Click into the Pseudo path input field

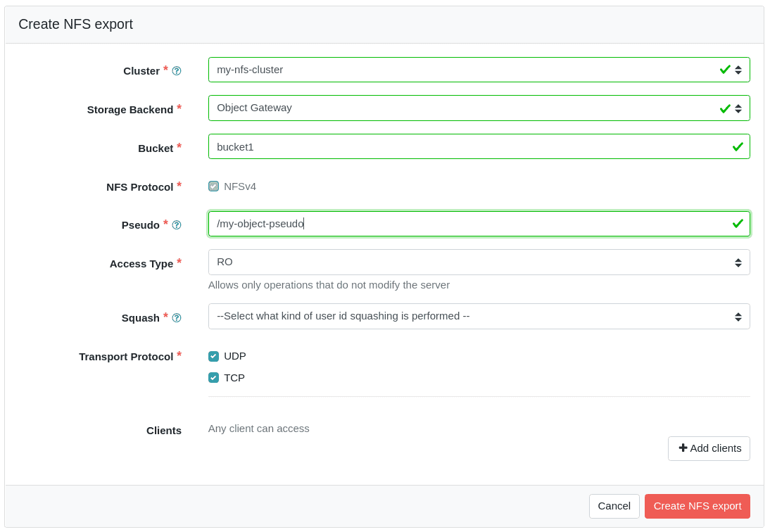coord(465,224)
